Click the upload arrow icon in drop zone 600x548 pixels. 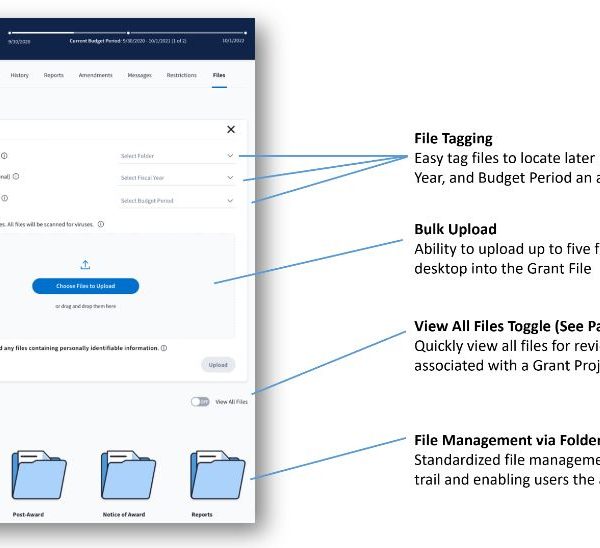pos(85,265)
